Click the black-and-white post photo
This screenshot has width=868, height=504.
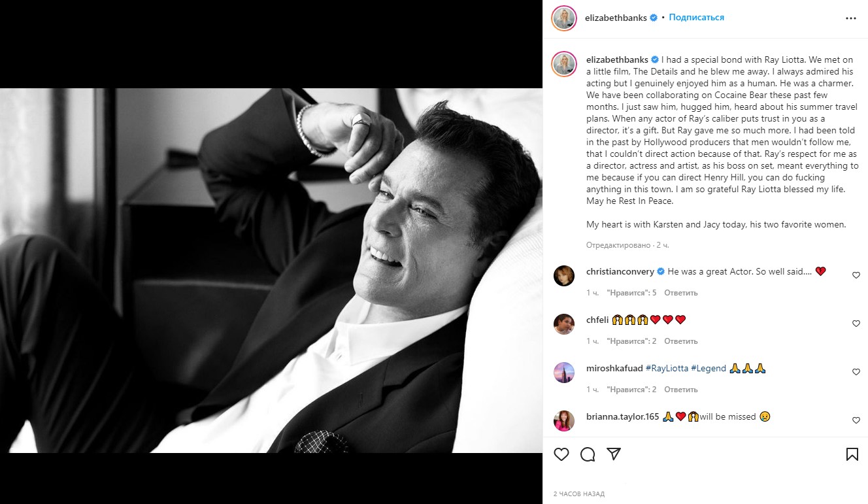pyautogui.click(x=271, y=271)
